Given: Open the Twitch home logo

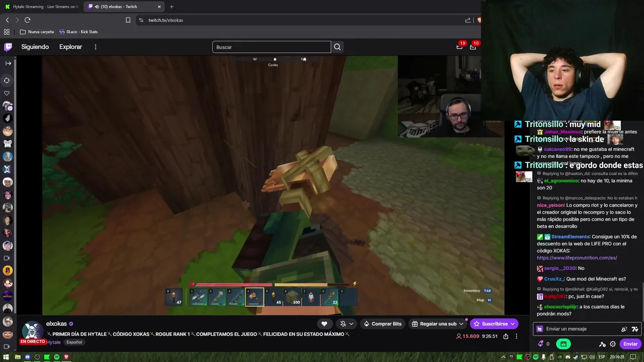Looking at the screenshot, I should coord(8,47).
